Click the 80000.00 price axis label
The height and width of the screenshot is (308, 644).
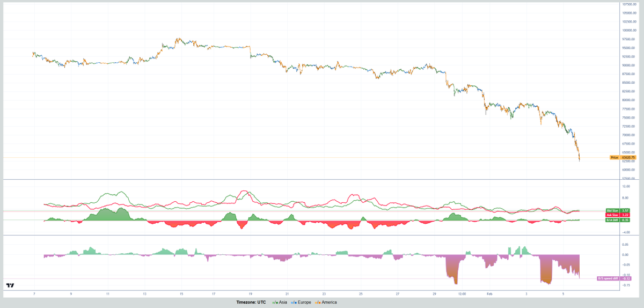(628, 100)
